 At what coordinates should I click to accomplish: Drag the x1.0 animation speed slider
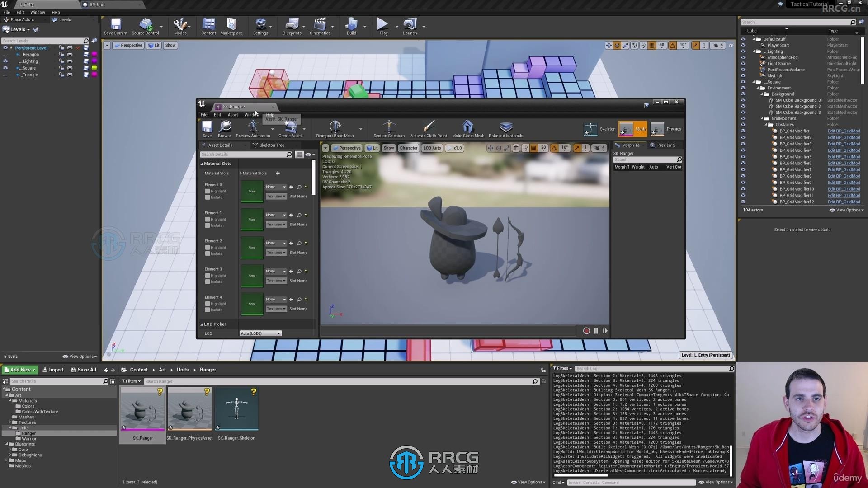[x=454, y=148]
